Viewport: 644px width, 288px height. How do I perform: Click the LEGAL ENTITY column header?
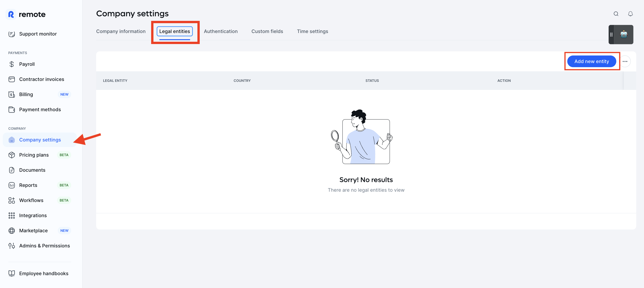click(115, 81)
